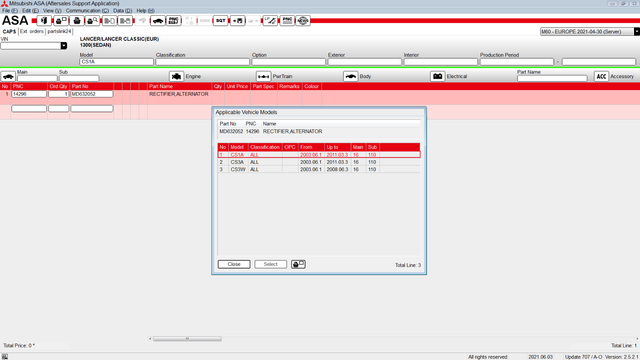Screen dimensions: 640x360
Task: Click the Option input field
Action: tap(289, 62)
